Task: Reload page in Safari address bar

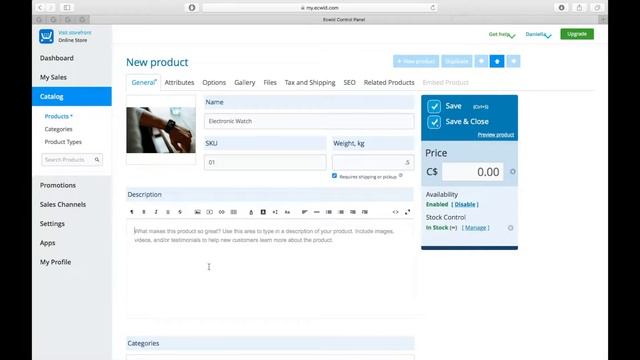Action: pos(433,7)
